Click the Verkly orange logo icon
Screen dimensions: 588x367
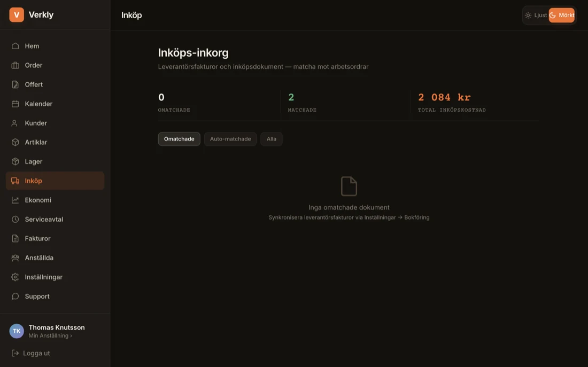tap(17, 15)
